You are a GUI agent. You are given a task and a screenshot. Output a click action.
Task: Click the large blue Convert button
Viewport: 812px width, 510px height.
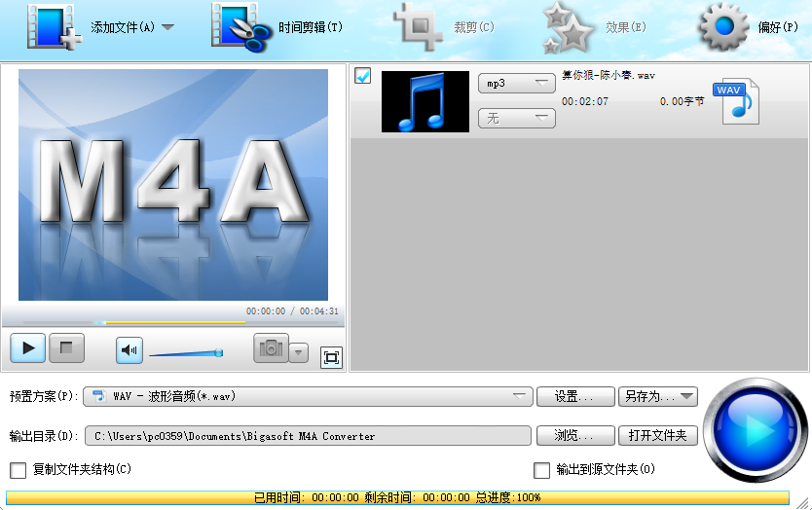(x=756, y=430)
